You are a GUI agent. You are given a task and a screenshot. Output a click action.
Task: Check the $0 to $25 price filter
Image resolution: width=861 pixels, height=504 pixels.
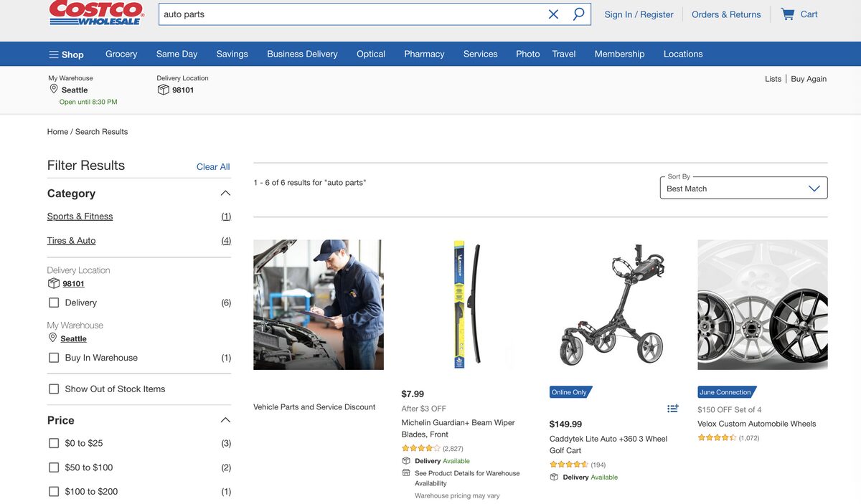(54, 443)
